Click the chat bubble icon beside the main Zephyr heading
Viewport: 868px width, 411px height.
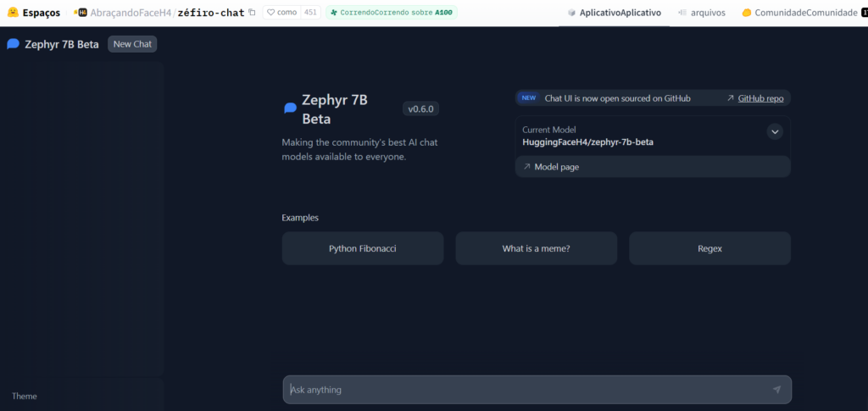290,108
